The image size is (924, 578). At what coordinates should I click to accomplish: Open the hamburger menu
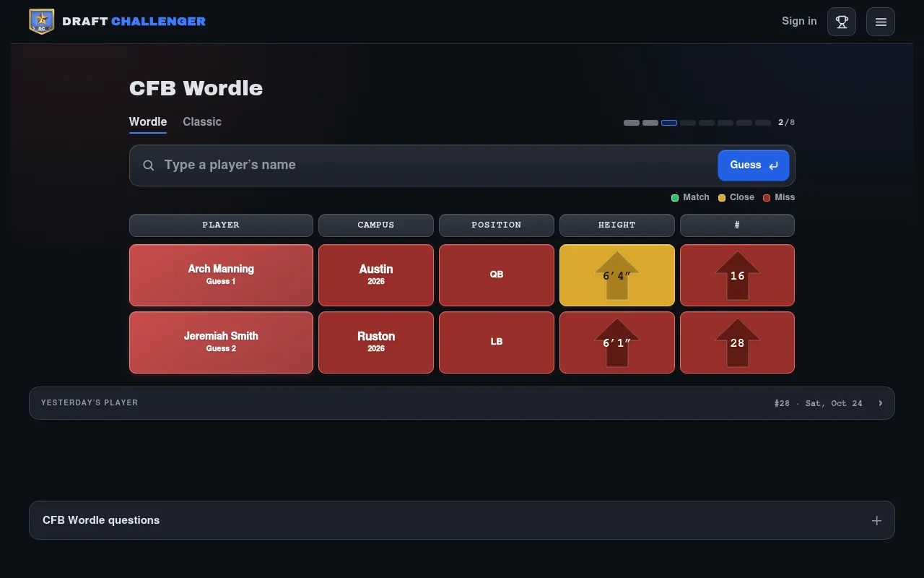click(x=881, y=22)
